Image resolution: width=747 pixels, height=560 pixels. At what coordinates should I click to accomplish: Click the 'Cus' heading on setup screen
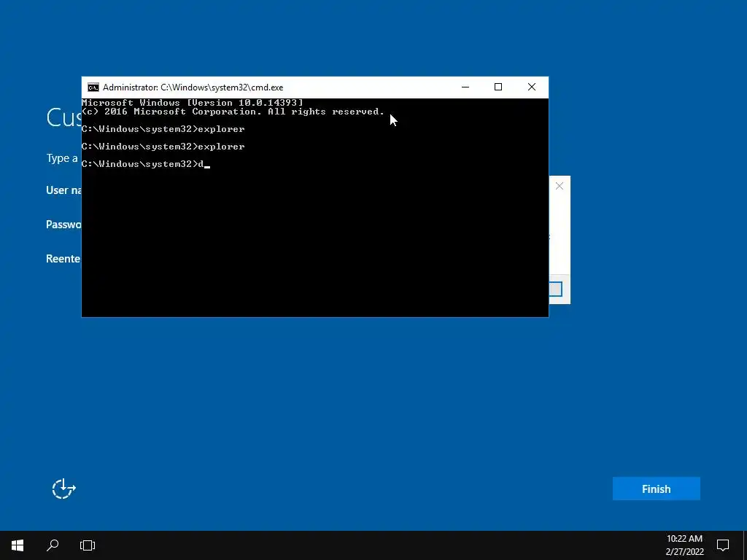coord(64,117)
